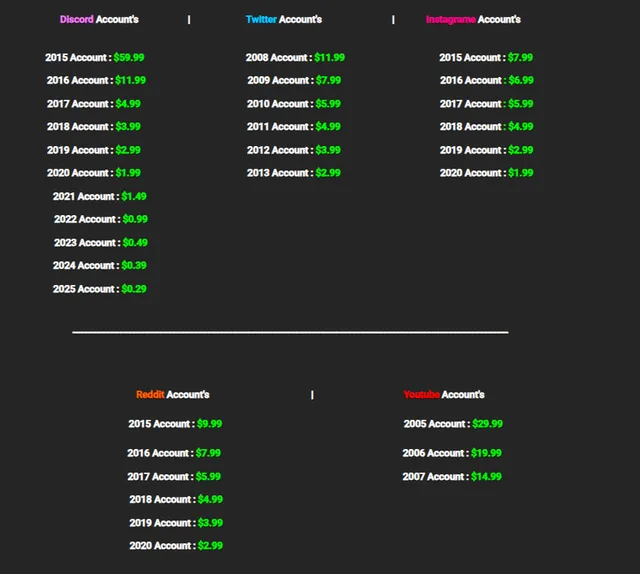Select Discord 2017 Account : $4.99
The image size is (640, 574).
tap(94, 104)
